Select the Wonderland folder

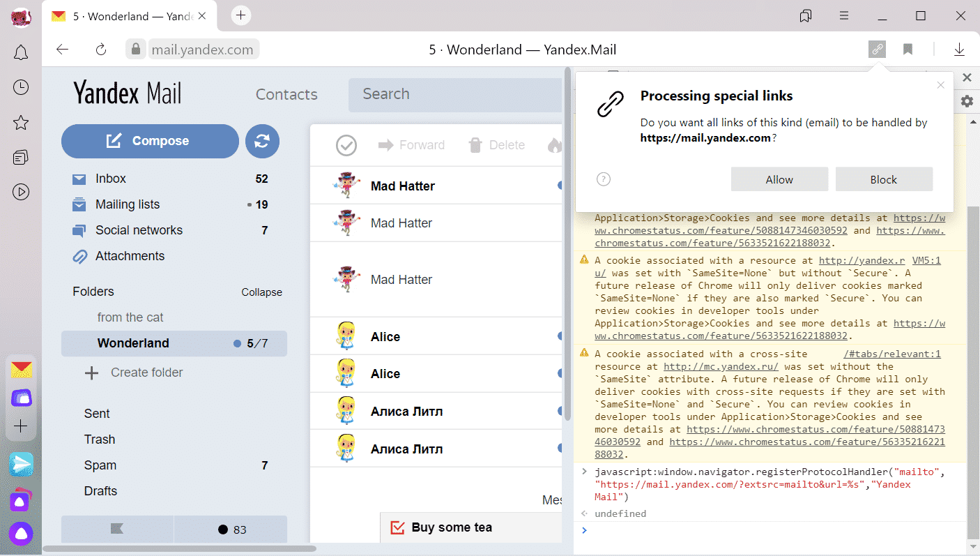pyautogui.click(x=174, y=343)
